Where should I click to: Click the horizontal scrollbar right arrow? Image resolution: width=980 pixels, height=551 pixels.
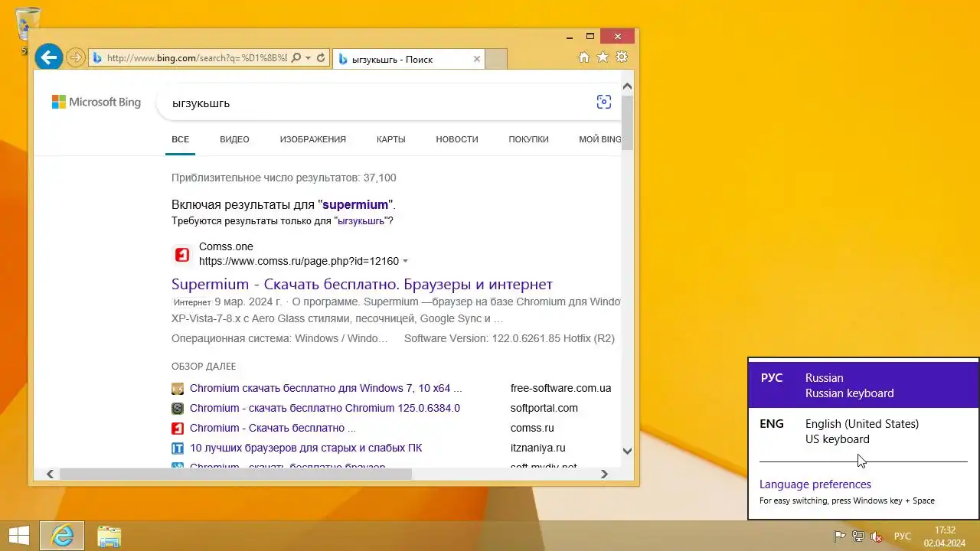(604, 474)
